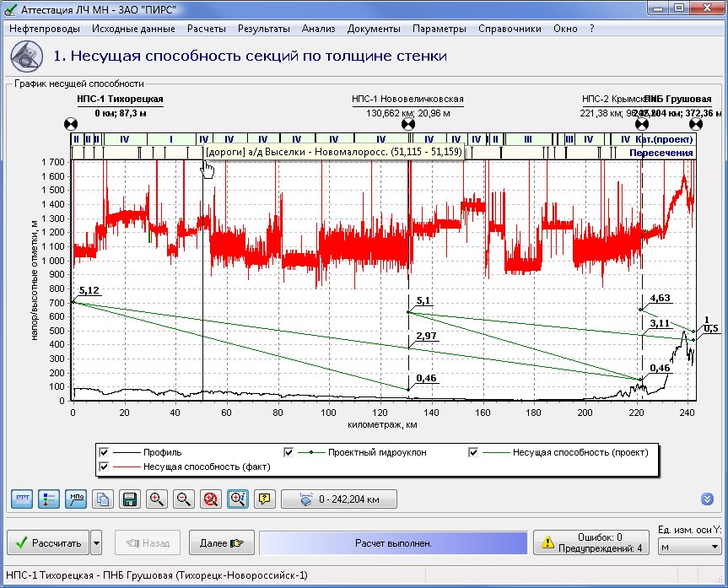Close the Аттестация ЛЧ МН window
This screenshot has width=728, height=588.
(x=707, y=8)
